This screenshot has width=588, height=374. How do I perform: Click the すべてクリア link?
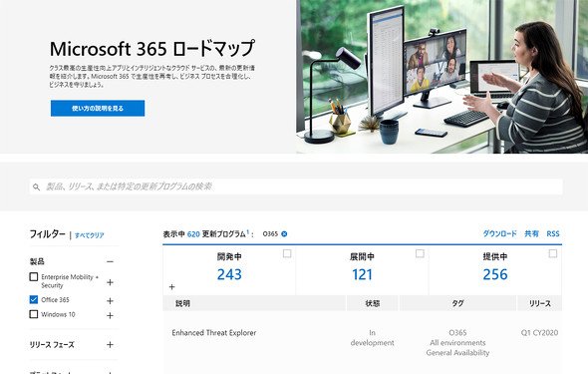click(x=90, y=235)
